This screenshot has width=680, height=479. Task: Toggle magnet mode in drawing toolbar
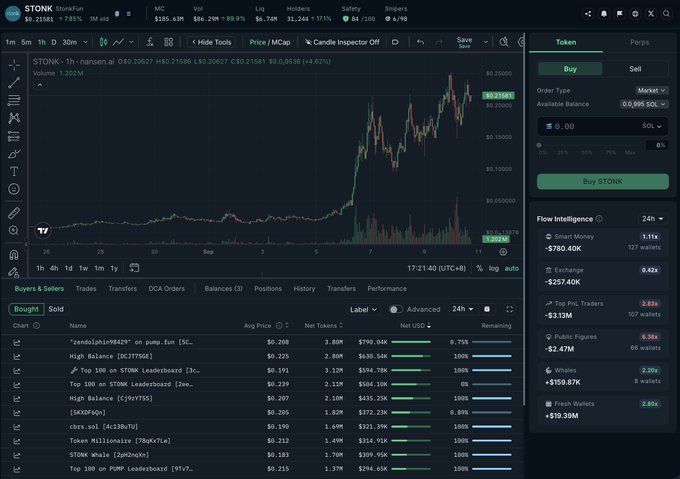(14, 255)
